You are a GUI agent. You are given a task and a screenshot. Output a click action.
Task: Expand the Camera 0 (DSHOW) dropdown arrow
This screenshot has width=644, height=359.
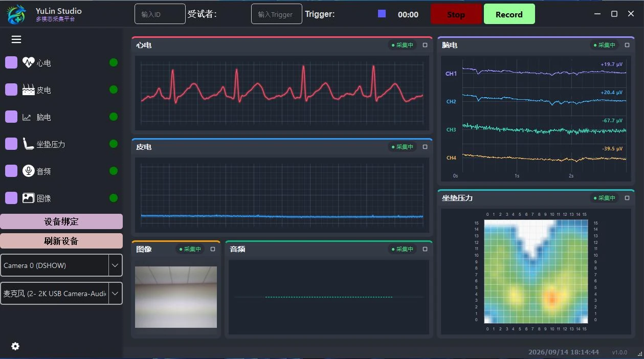pos(115,265)
